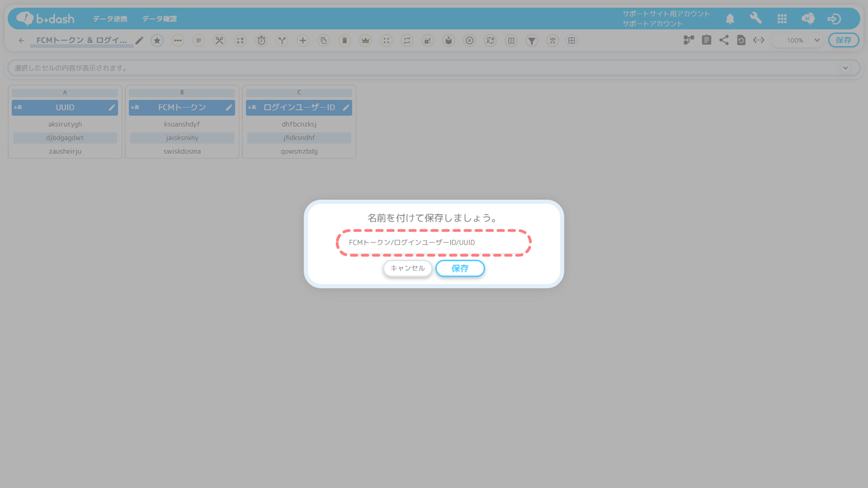Edit the UUID column header pencil
The width and height of the screenshot is (868, 488).
click(112, 107)
